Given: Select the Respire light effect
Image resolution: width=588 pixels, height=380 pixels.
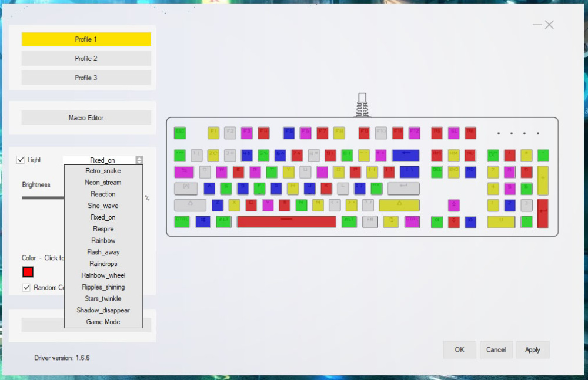Looking at the screenshot, I should coord(103,229).
